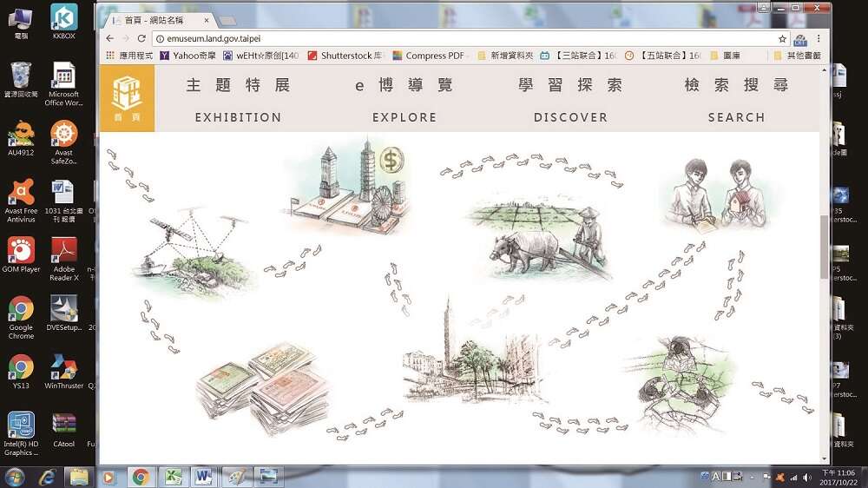Click the GOM Player desktop icon
This screenshot has height=488, width=868.
pos(21,254)
